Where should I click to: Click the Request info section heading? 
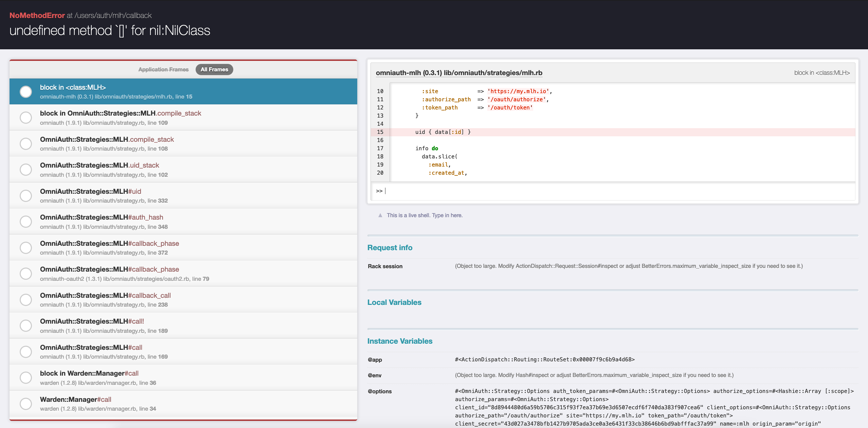pos(390,247)
